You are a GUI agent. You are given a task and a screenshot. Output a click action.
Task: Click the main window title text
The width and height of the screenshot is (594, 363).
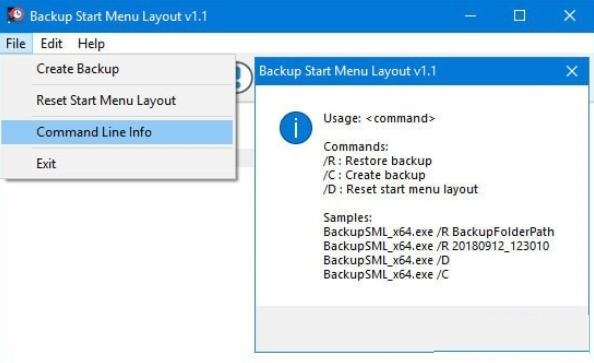[x=118, y=16]
